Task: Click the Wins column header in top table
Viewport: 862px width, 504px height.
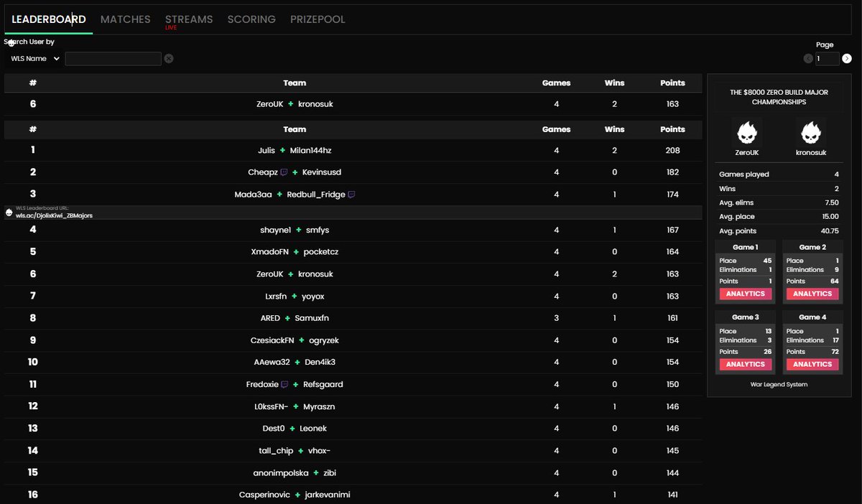Action: tap(614, 83)
